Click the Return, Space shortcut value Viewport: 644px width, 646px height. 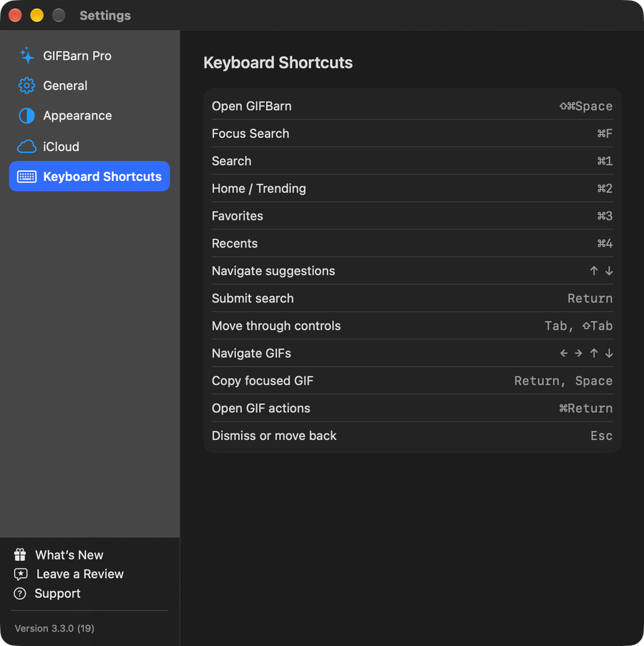coord(563,381)
